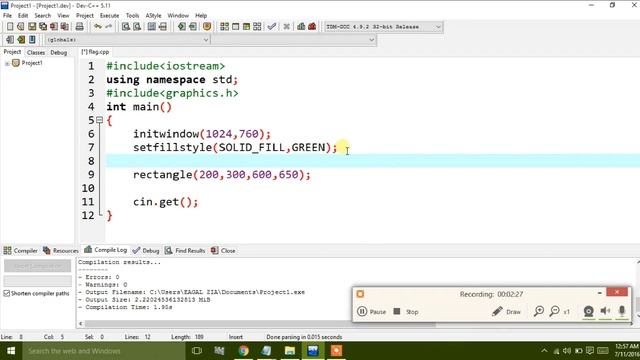Screen dimensions: 640x360
Task: Redo the edit via toolbar arrow
Action: 109,27
